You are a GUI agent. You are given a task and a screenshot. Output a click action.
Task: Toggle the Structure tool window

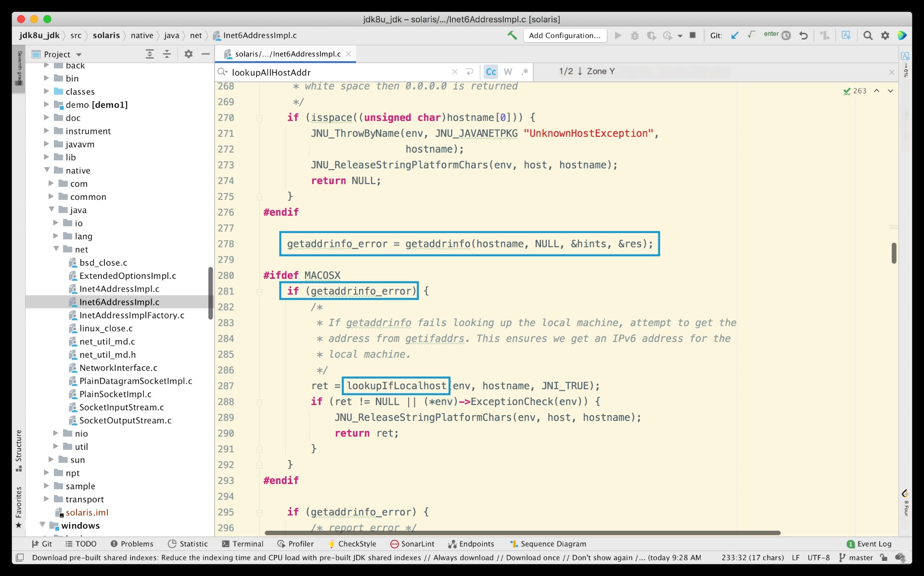[x=19, y=450]
